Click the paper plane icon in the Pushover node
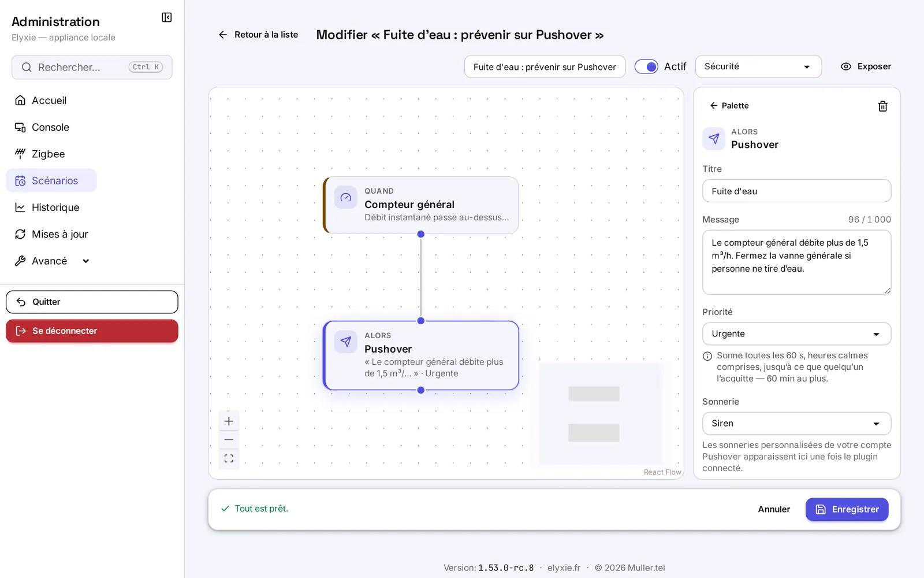This screenshot has height=578, width=924. tap(345, 342)
